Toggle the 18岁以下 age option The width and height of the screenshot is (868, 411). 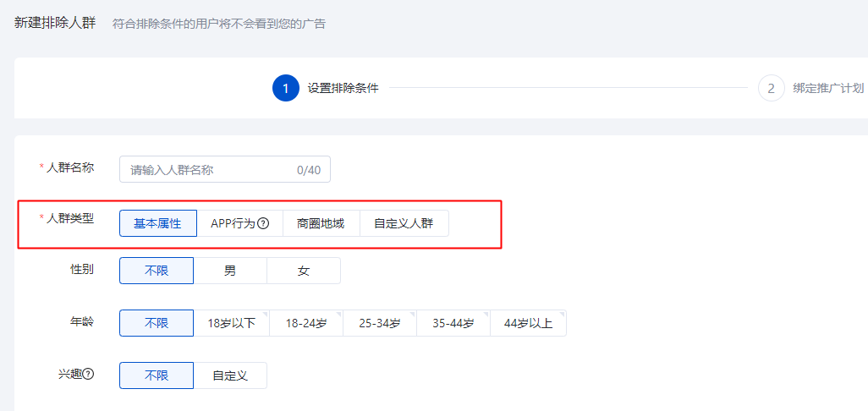[232, 323]
